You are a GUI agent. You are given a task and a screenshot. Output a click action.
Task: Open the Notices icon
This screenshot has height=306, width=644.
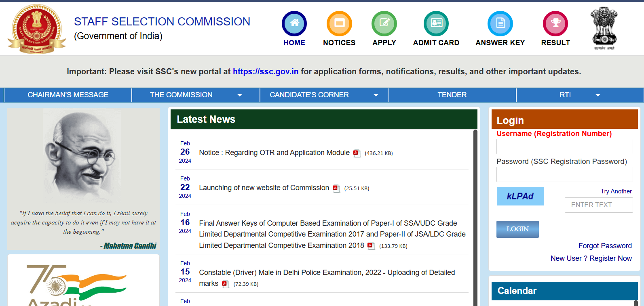click(x=339, y=23)
